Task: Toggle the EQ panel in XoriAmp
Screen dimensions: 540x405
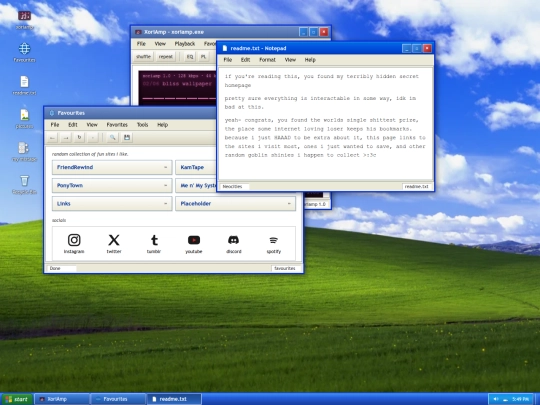Action: 190,57
